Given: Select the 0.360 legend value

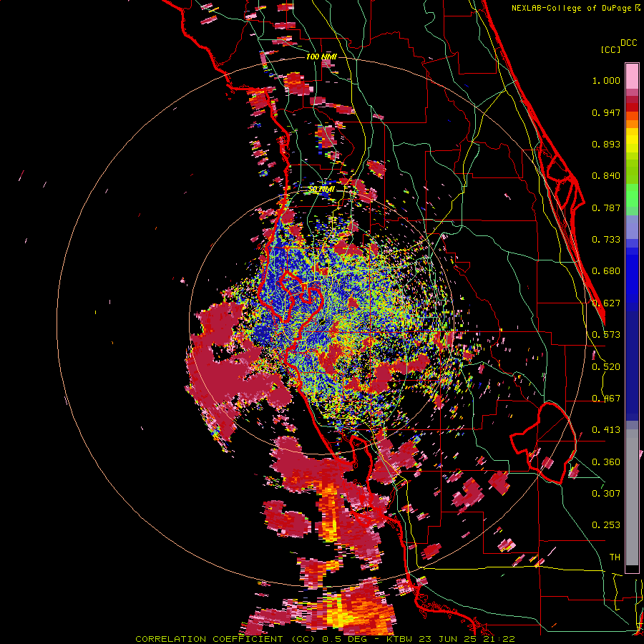Looking at the screenshot, I should (x=606, y=462).
